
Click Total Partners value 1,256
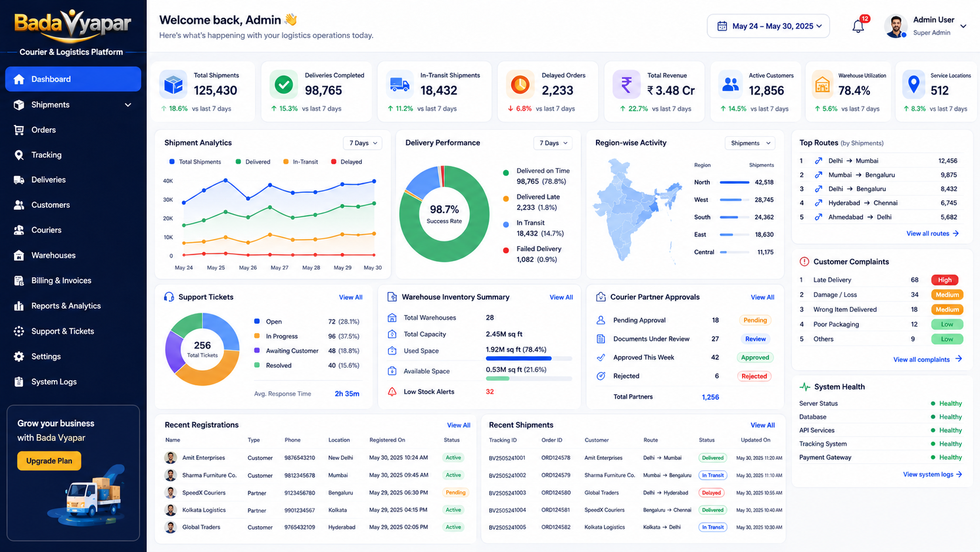coord(710,397)
